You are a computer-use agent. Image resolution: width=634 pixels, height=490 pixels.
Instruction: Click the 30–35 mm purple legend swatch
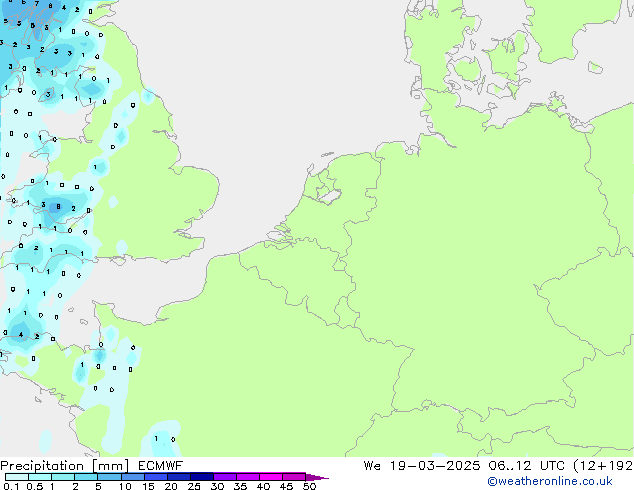(x=224, y=477)
